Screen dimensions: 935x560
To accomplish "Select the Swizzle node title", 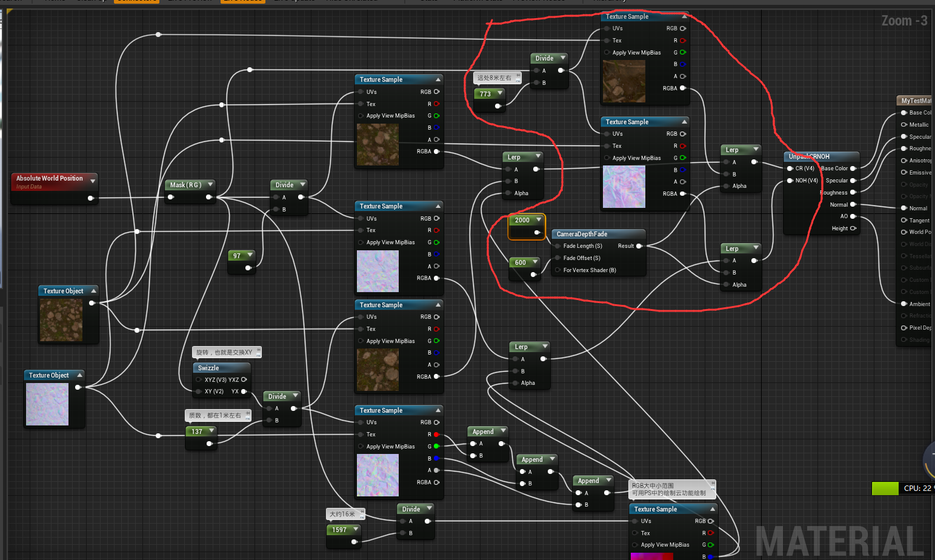I will pos(208,368).
